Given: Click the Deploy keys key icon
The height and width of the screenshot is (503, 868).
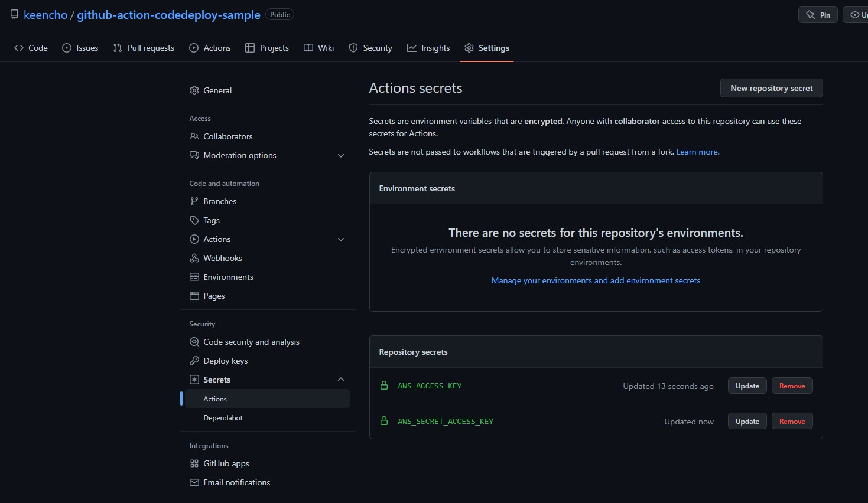Looking at the screenshot, I should 194,361.
